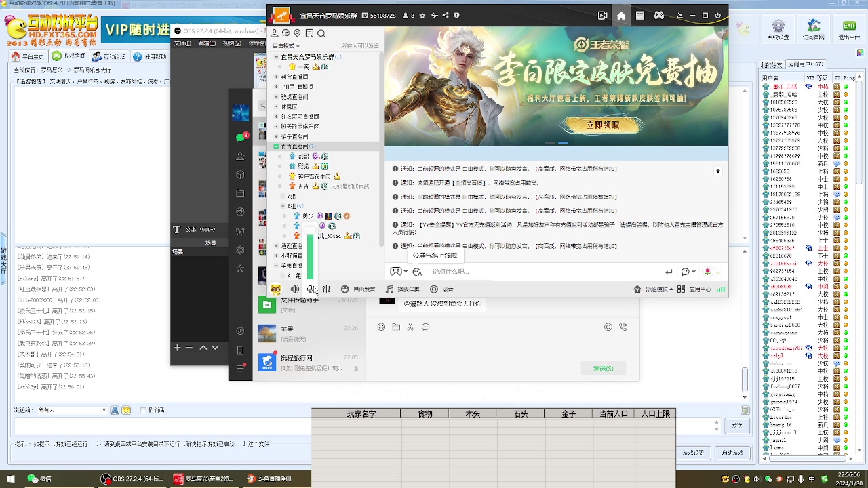This screenshot has width=868, height=488.
Task: Open the interactive forum tab
Action: point(110,56)
